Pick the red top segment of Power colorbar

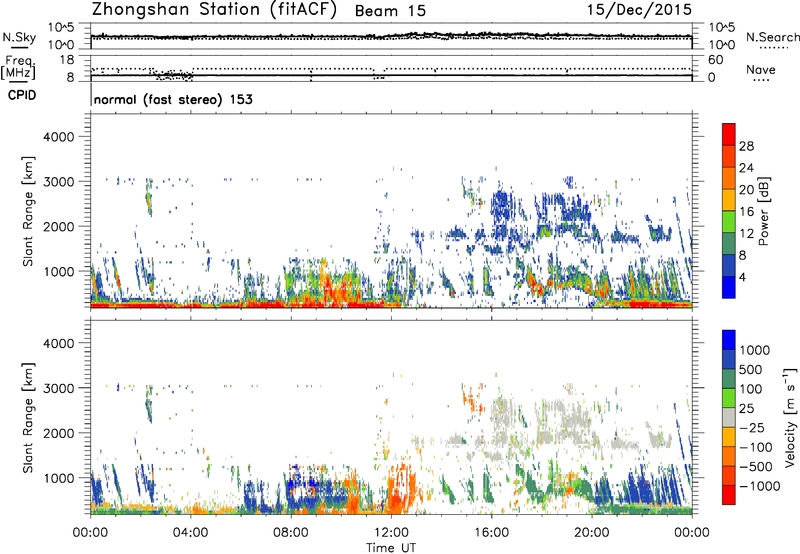(729, 134)
